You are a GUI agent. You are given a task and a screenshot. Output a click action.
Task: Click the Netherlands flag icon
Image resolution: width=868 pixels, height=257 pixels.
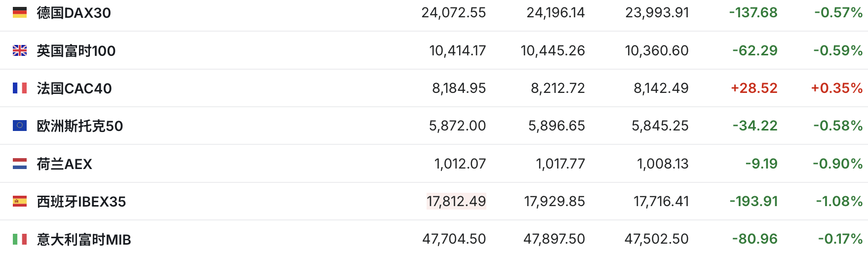(20, 164)
